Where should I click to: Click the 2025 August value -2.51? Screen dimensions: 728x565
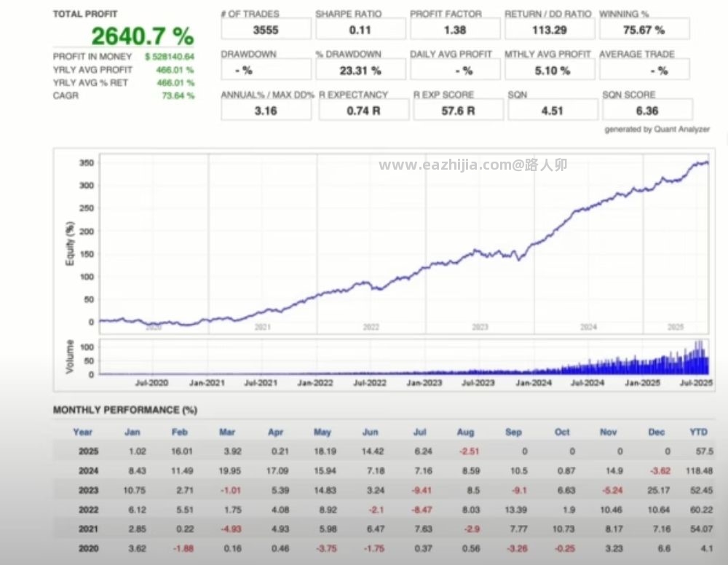[469, 451]
